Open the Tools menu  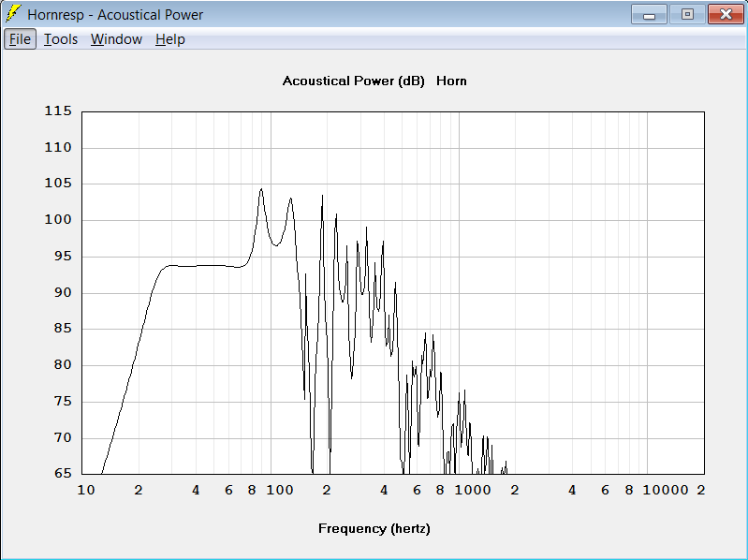[61, 39]
